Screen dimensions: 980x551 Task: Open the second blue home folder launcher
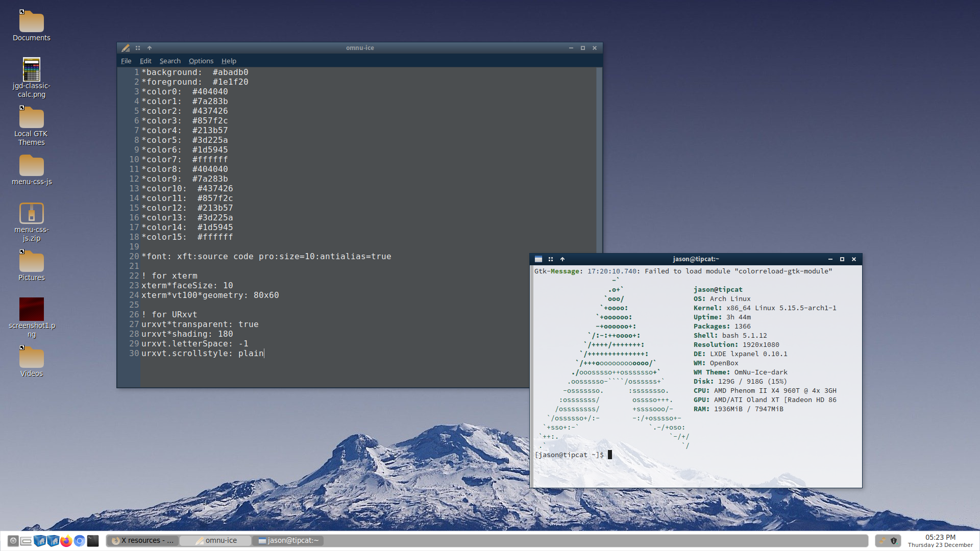pos(53,541)
